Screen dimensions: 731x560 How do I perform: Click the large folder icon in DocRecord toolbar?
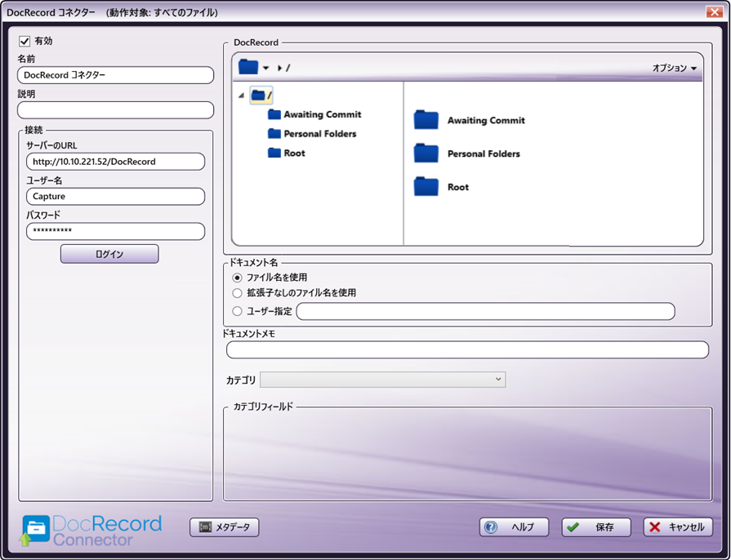[248, 67]
